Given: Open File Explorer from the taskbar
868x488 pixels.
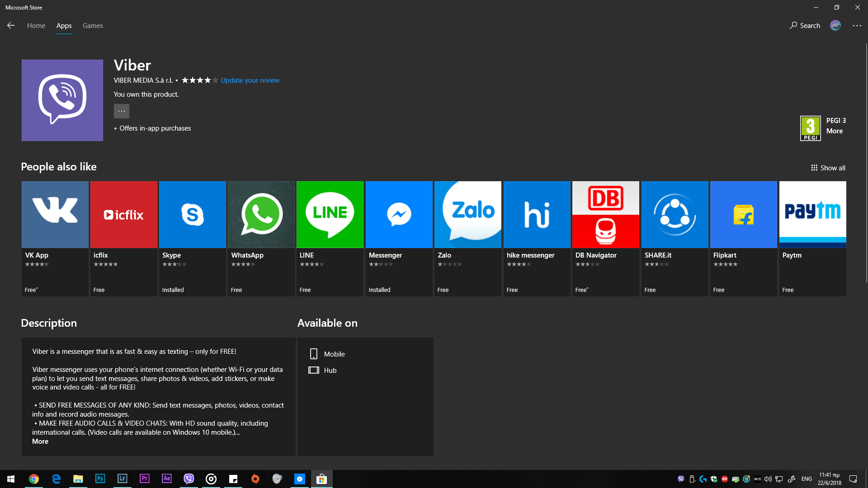Looking at the screenshot, I should coord(78,479).
